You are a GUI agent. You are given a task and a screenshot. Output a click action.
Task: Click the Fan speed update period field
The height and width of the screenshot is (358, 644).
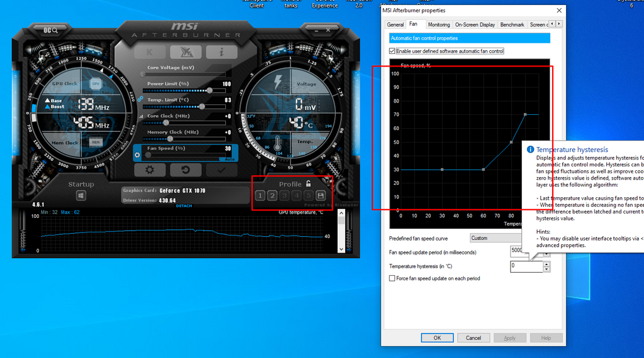coord(517,251)
